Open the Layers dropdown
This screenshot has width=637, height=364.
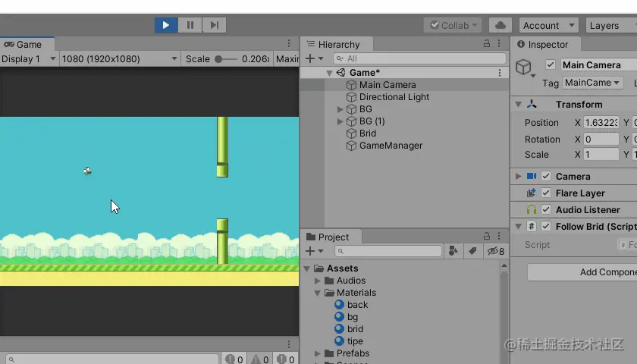[611, 25]
